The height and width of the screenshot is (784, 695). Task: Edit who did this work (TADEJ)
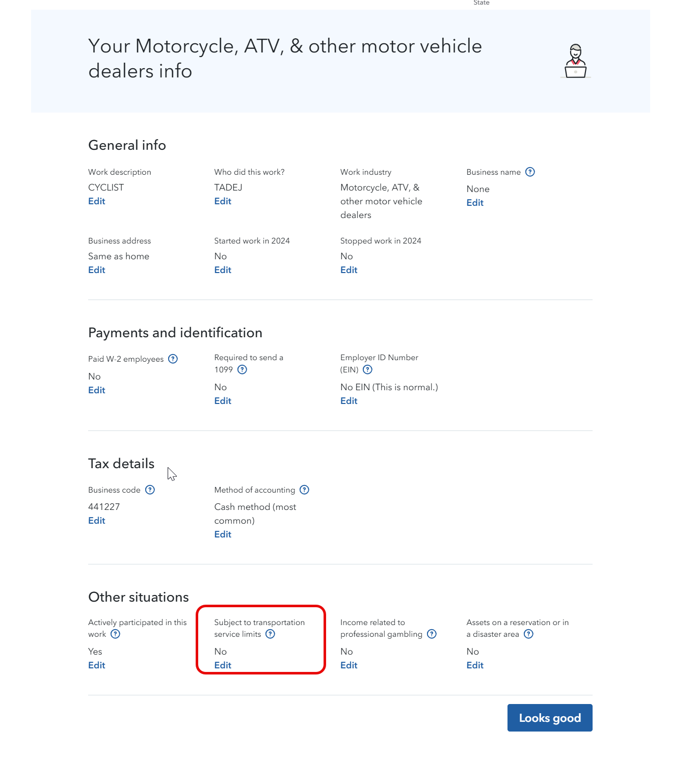[x=223, y=201]
